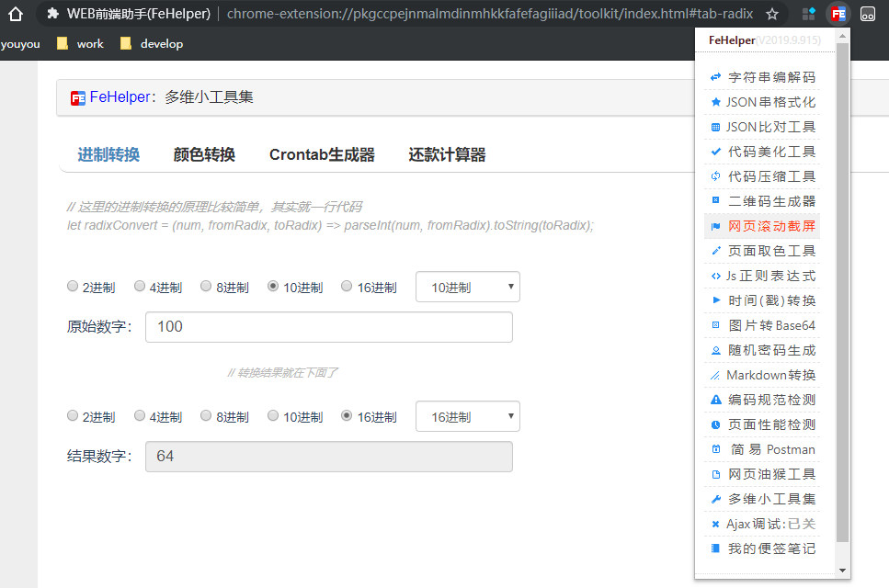Click the 结果数字 output field

[x=329, y=457]
